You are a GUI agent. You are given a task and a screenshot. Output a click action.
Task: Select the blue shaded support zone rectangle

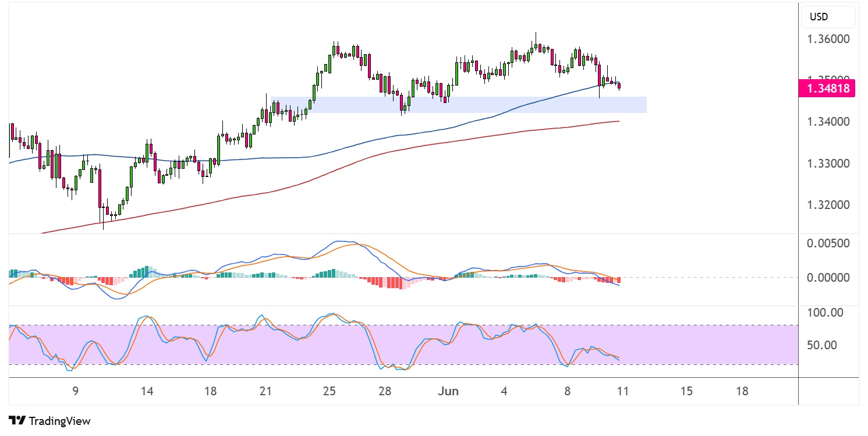pos(459,105)
